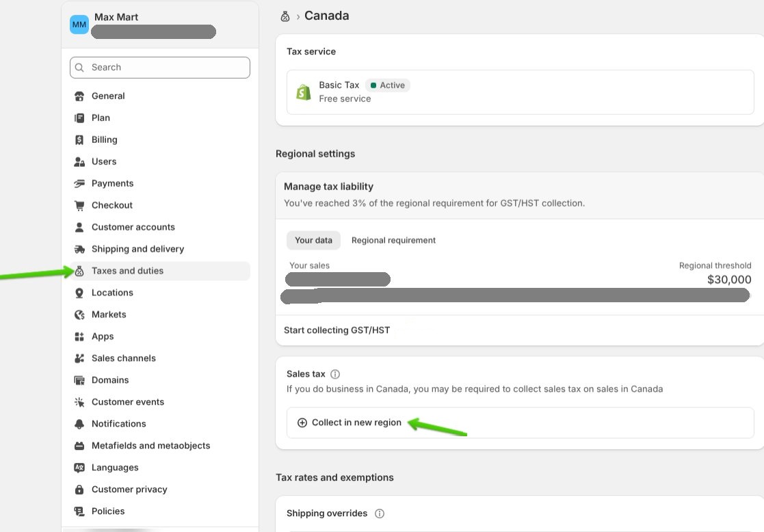This screenshot has width=764, height=532.
Task: Click the settings Search field
Action: pos(160,68)
